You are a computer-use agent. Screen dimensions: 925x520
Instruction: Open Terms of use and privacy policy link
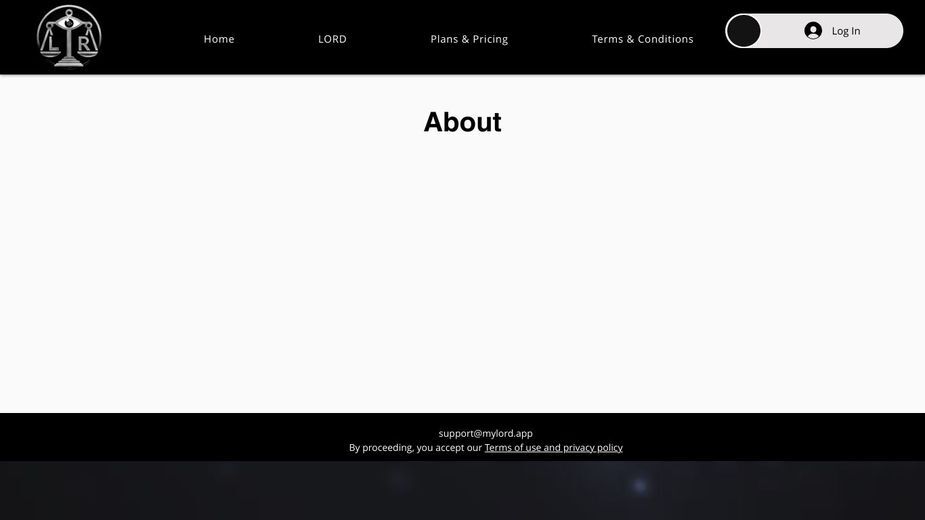click(553, 447)
